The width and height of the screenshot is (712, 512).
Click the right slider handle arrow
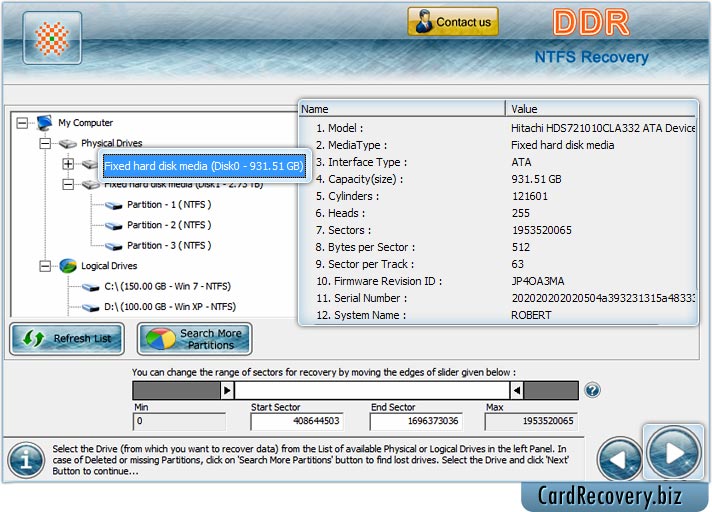click(516, 390)
